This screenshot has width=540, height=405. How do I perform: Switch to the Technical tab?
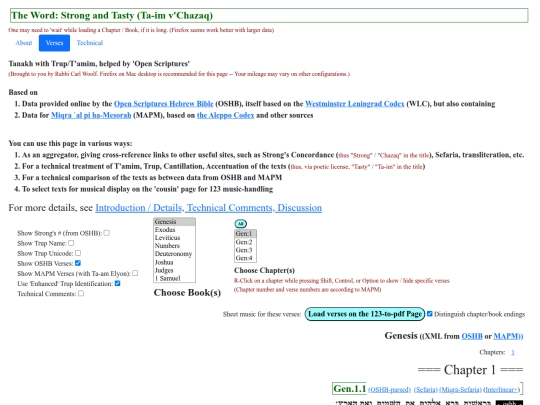coord(90,43)
